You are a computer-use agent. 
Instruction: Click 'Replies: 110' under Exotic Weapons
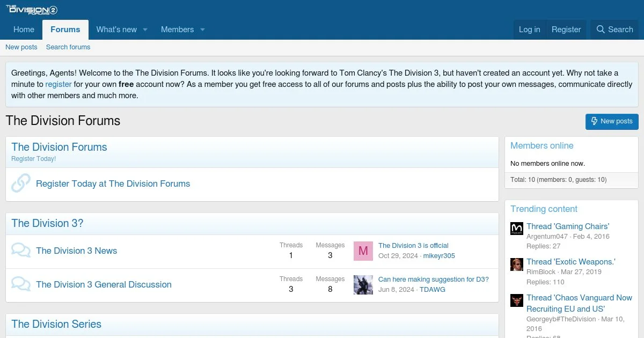[545, 282]
